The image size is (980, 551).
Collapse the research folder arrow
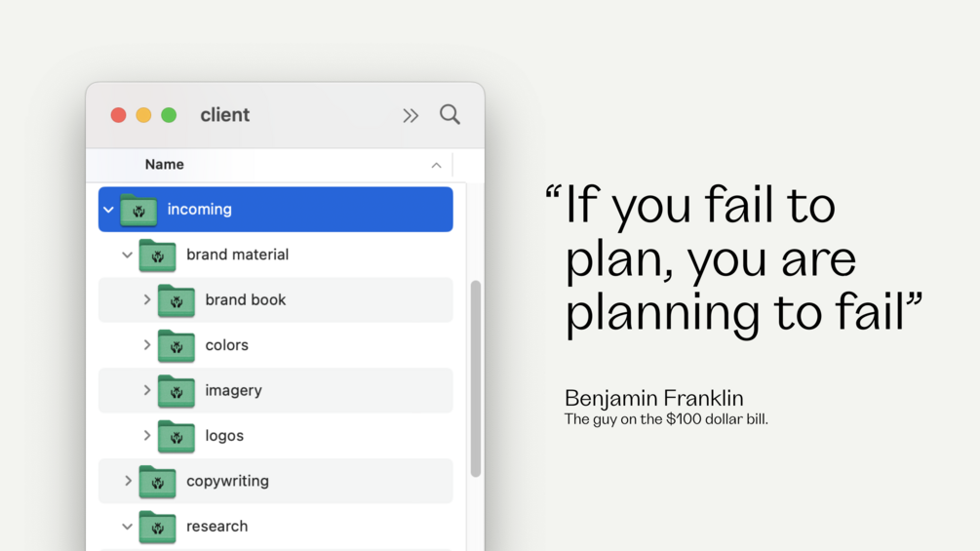click(x=128, y=527)
